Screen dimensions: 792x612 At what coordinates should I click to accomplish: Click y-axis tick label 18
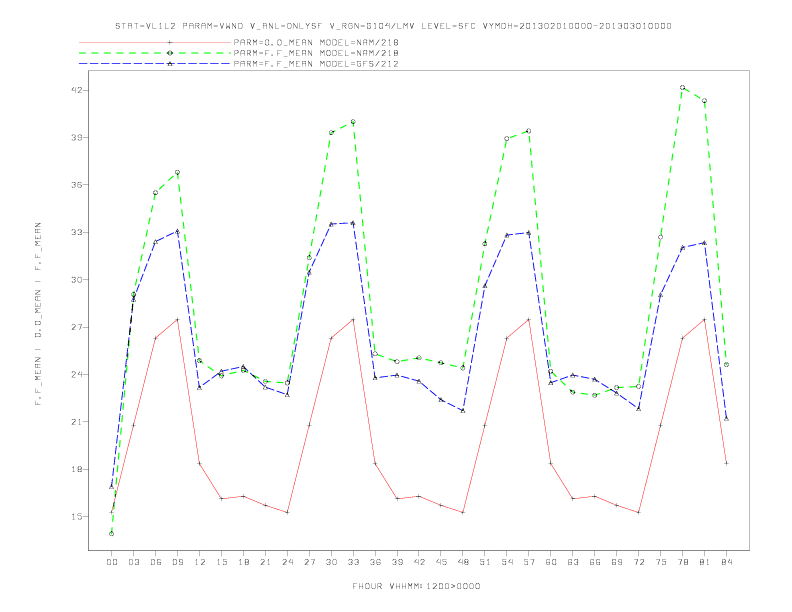click(77, 469)
